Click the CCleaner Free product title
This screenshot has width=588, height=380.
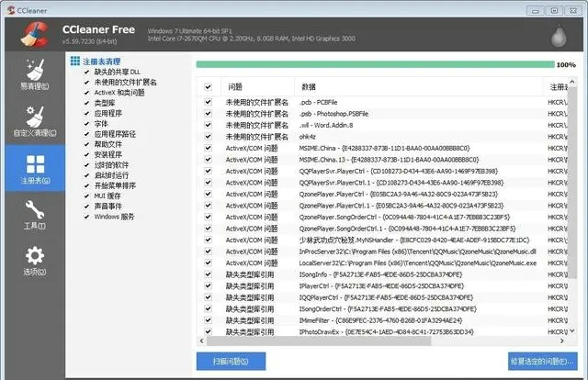click(98, 29)
